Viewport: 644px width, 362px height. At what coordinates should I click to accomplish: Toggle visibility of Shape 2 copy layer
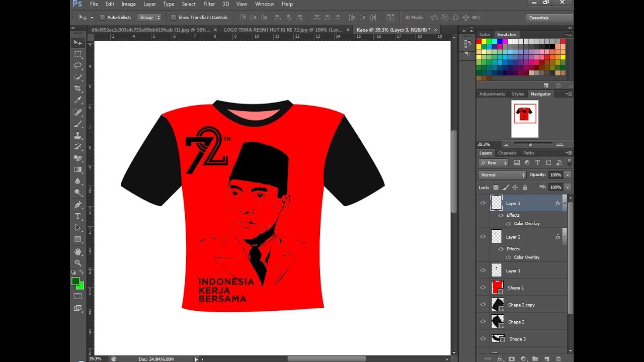(483, 305)
